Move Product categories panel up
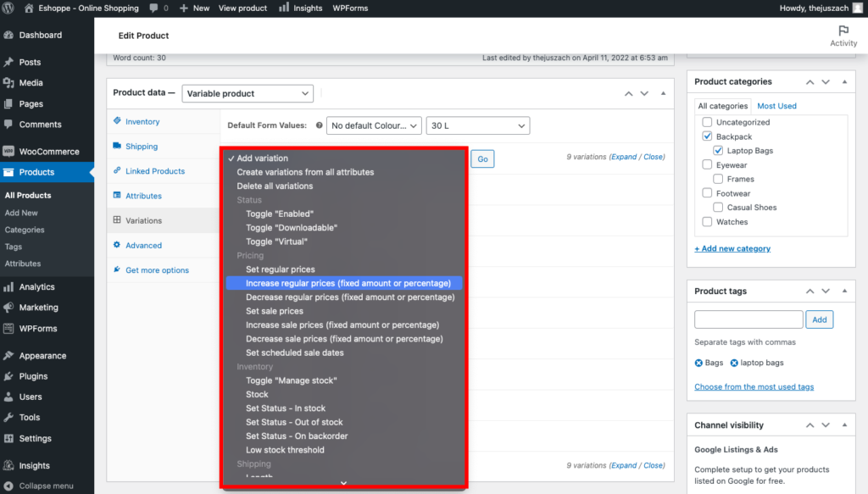 (810, 82)
